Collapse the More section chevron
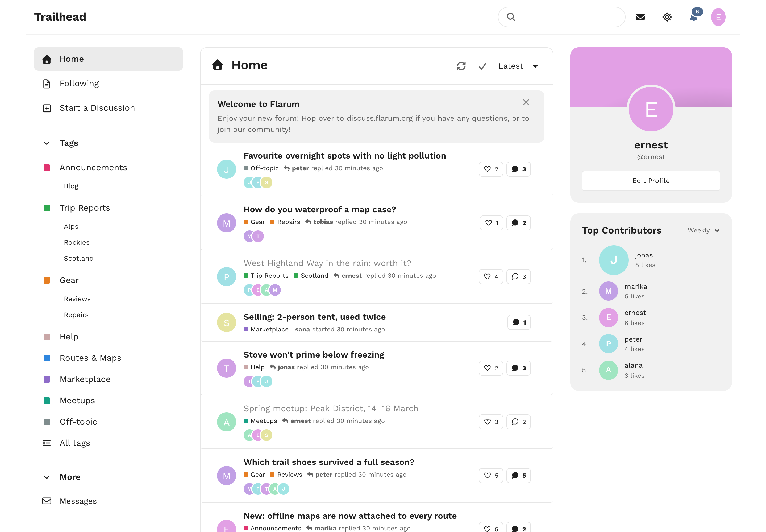 (x=47, y=477)
